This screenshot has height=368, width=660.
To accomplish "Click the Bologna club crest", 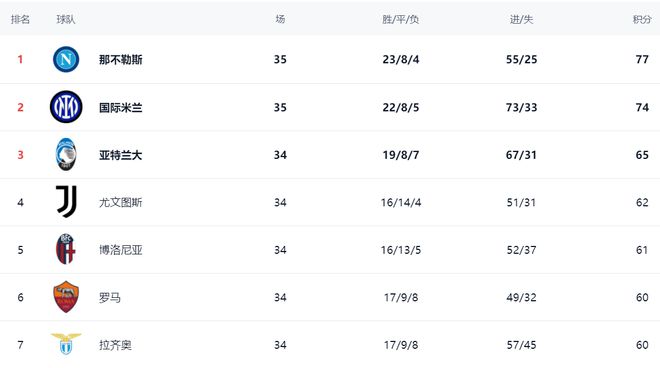I will 66,249.
